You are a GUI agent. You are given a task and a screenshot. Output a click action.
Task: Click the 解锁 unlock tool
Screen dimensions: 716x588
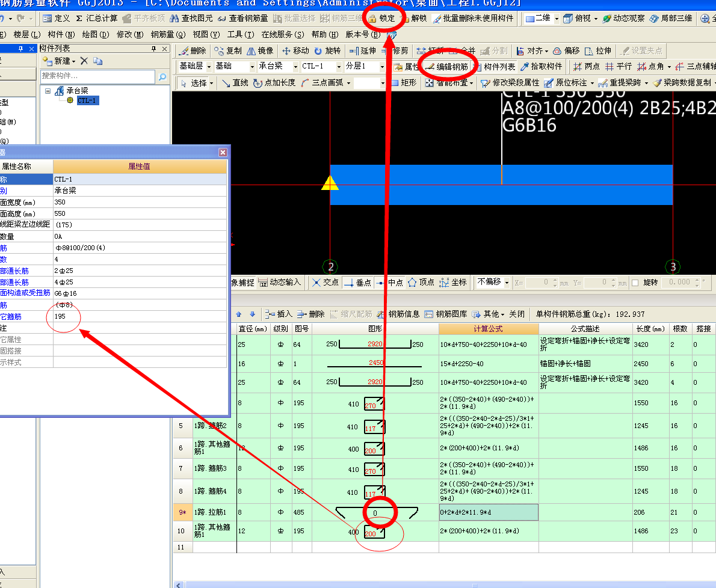414,18
